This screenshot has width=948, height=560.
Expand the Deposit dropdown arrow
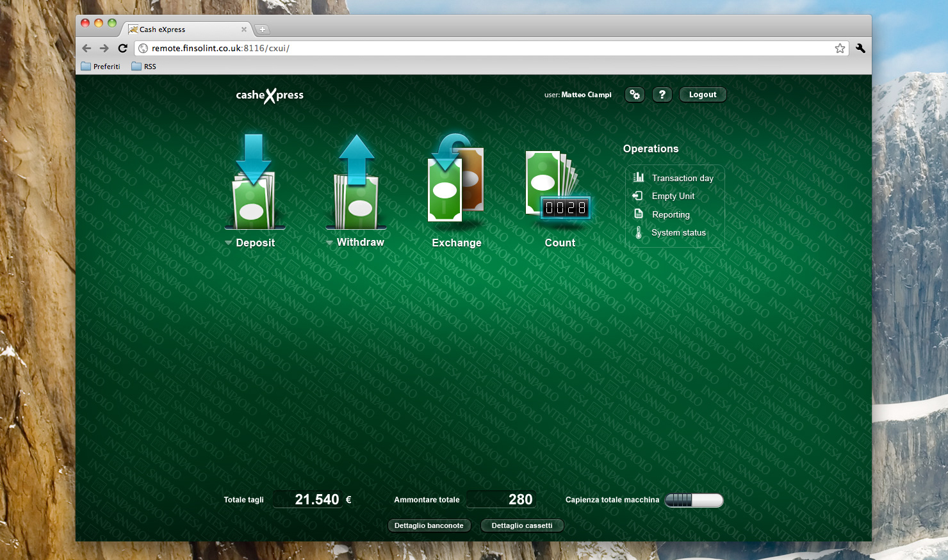point(229,243)
